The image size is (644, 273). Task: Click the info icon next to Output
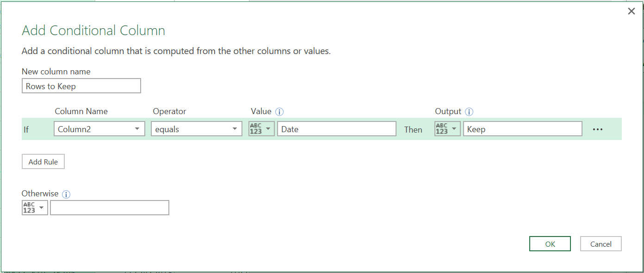469,111
